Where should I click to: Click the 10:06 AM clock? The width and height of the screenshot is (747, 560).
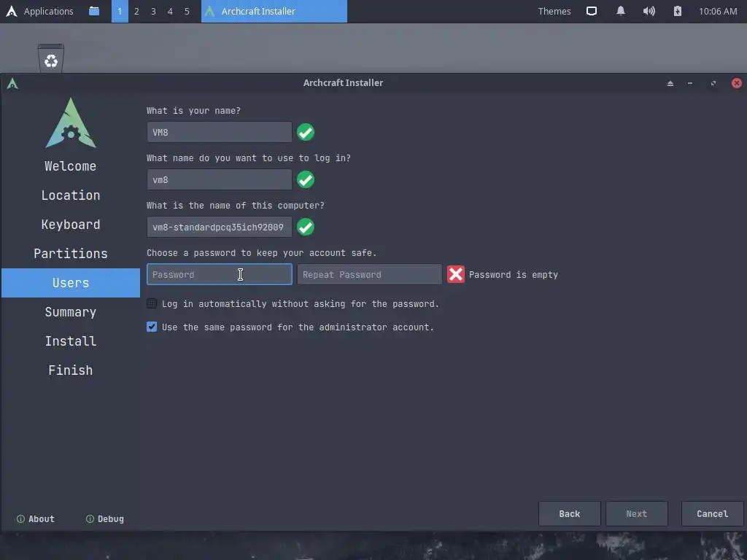[x=718, y=11]
